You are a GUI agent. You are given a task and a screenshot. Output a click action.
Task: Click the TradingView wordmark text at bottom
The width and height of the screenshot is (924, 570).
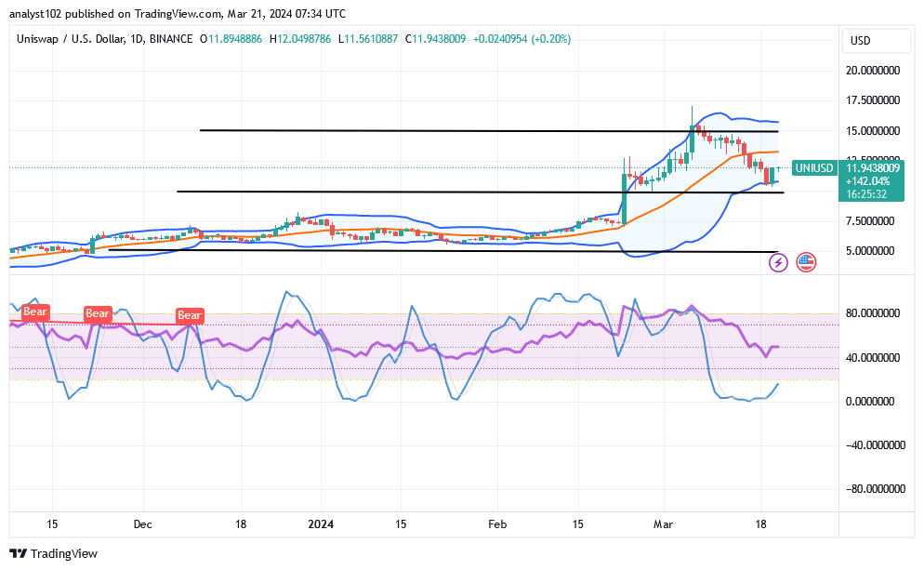tap(63, 553)
